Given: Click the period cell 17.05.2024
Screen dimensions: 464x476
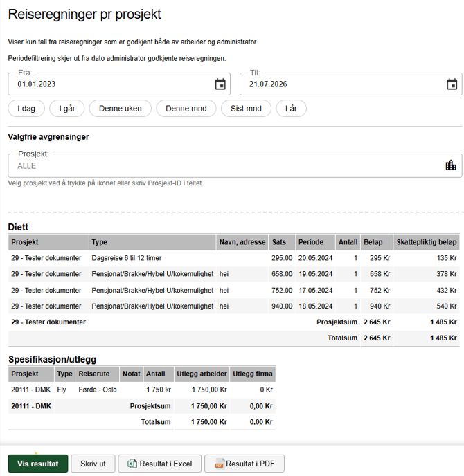Looking at the screenshot, I should pyautogui.click(x=315, y=290).
